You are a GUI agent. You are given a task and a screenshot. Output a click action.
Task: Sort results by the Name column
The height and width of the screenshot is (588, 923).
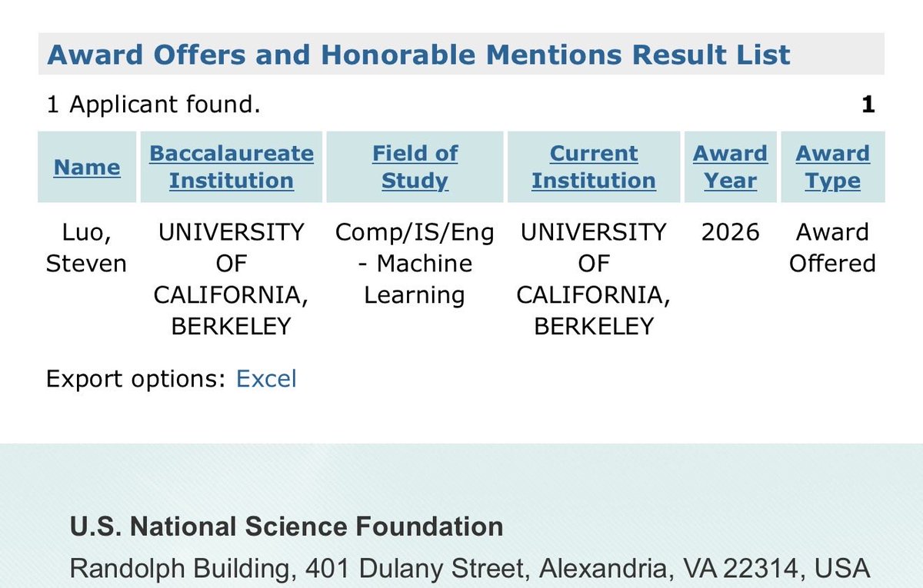click(87, 167)
